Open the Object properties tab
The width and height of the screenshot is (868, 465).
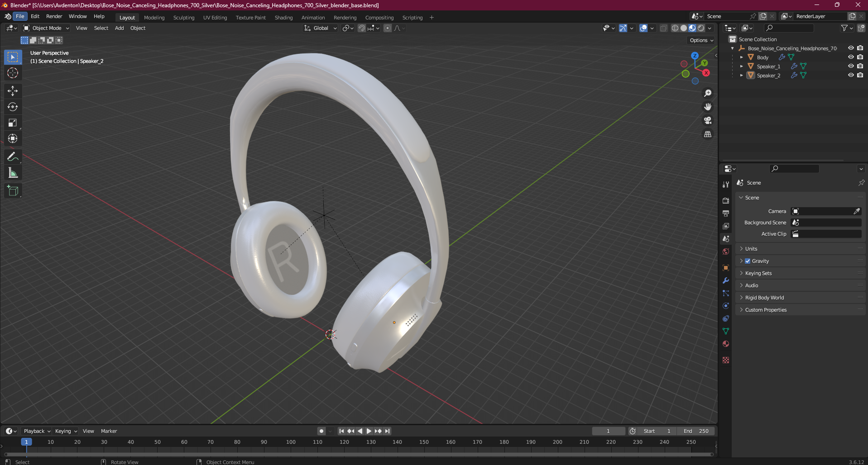[726, 268]
